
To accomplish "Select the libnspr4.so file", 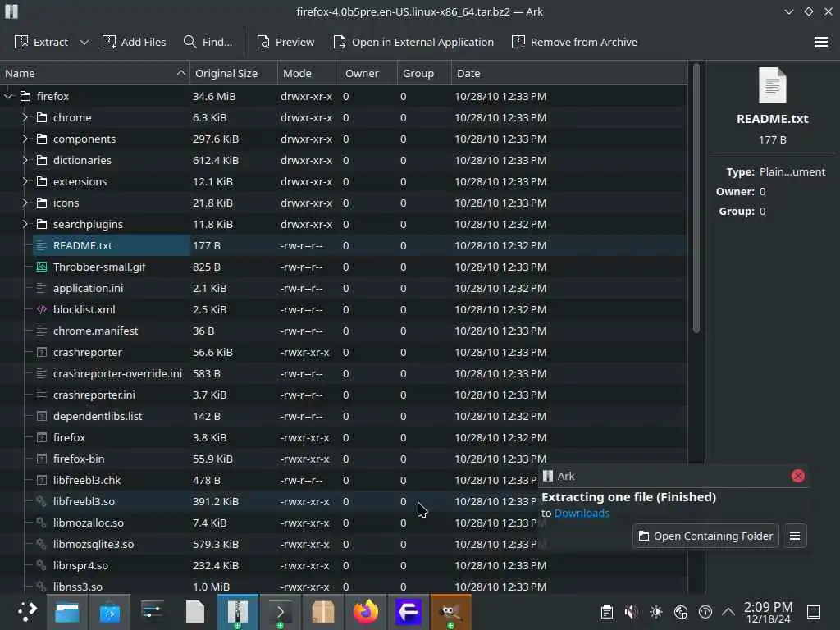I will point(81,566).
